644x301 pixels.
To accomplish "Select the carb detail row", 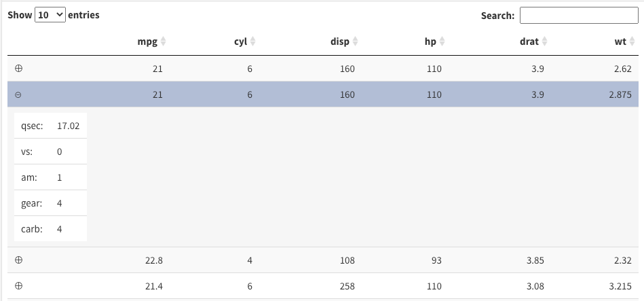I will pyautogui.click(x=50, y=228).
